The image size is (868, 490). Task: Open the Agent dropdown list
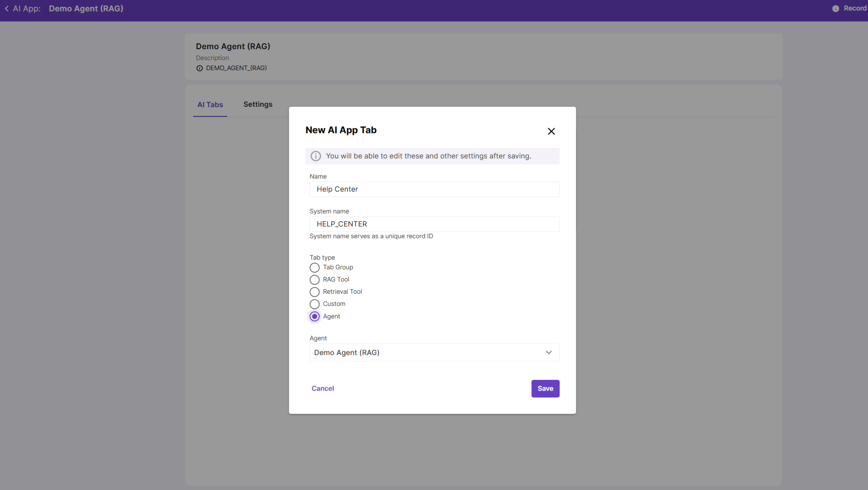(x=428, y=352)
